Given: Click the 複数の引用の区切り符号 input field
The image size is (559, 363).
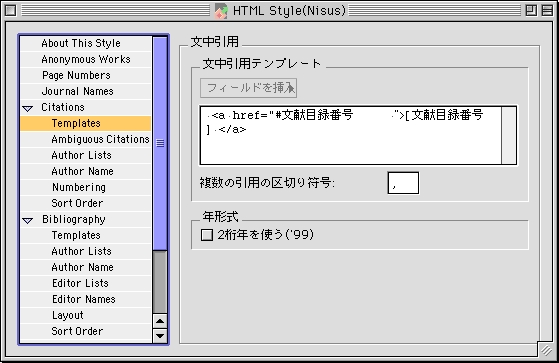Looking at the screenshot, I should [403, 183].
